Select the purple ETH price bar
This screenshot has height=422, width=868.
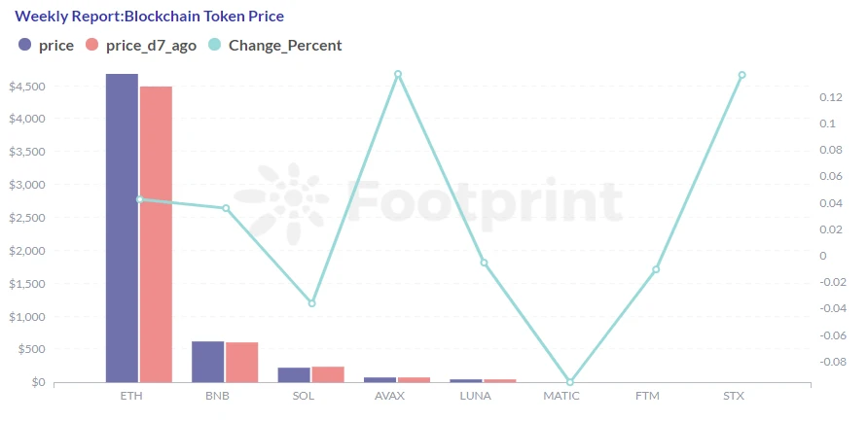[122, 228]
